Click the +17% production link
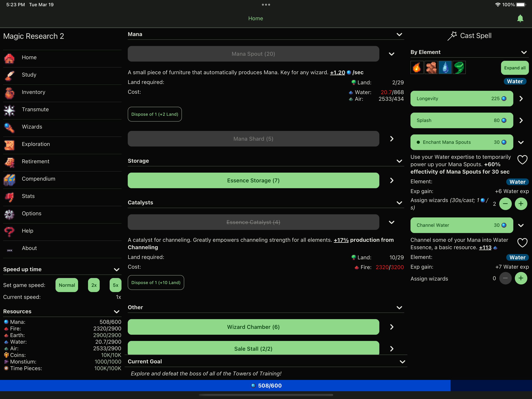This screenshot has height=399, width=532. point(341,240)
